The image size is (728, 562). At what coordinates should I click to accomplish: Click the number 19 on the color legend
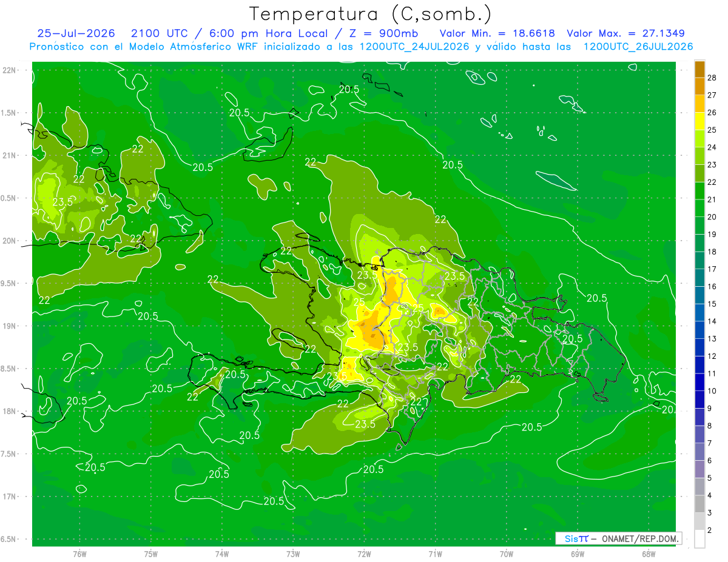pyautogui.click(x=712, y=235)
